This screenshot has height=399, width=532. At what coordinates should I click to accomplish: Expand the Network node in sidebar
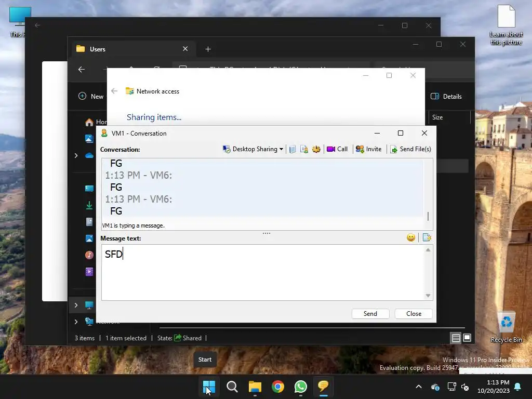[76, 321]
